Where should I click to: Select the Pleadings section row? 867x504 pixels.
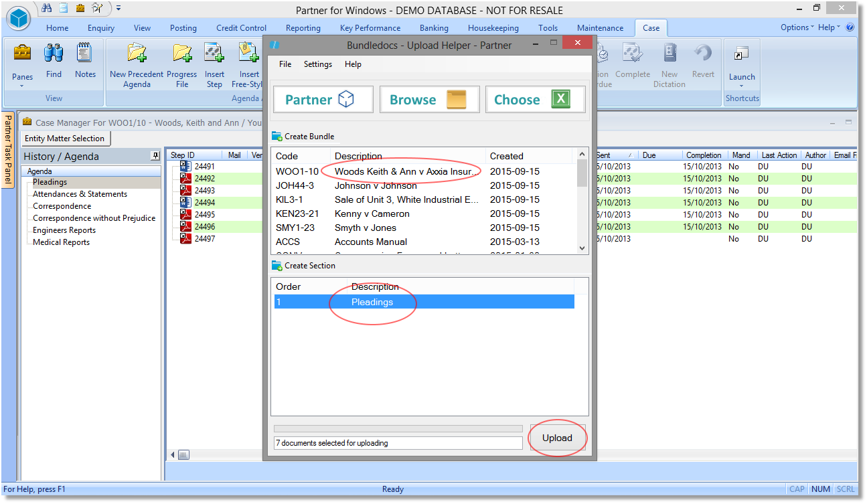424,302
